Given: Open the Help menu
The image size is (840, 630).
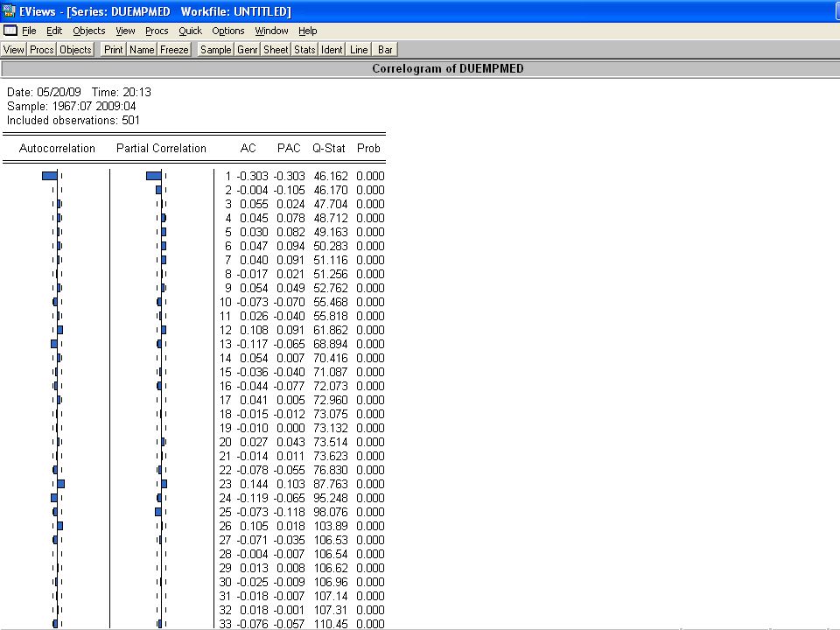Looking at the screenshot, I should [307, 31].
